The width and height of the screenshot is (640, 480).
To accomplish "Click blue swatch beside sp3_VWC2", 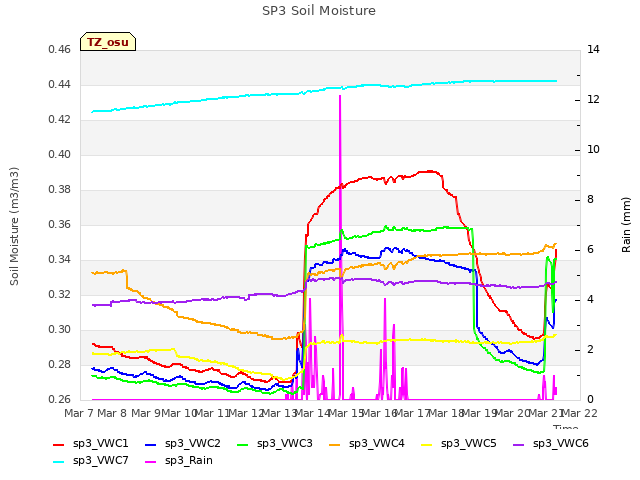I will (x=151, y=445).
